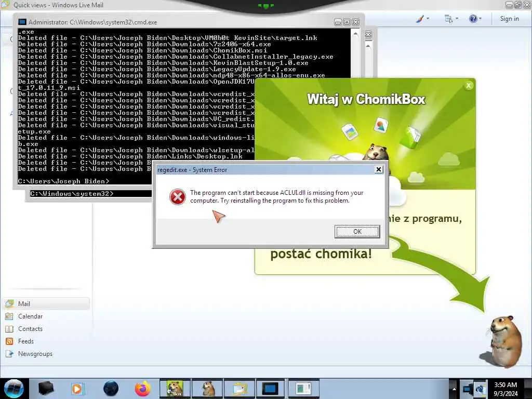Open Windows Media Player from the taskbar
Viewport: 532px width, 399px height.
click(x=77, y=389)
